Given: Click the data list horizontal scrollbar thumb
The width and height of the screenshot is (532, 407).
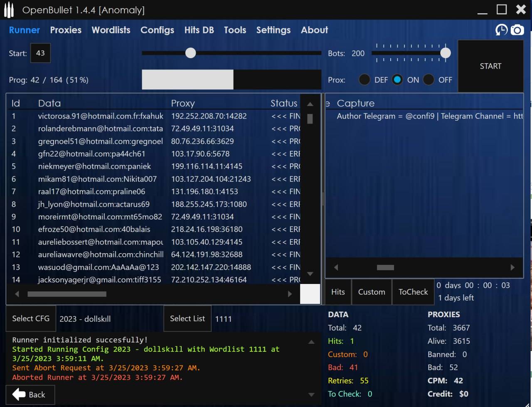Looking at the screenshot, I should click(x=67, y=294).
